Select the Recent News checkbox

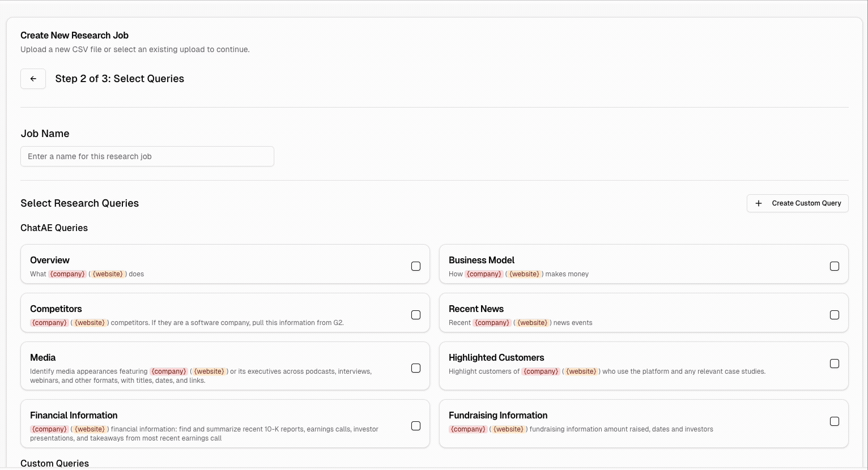coord(834,315)
